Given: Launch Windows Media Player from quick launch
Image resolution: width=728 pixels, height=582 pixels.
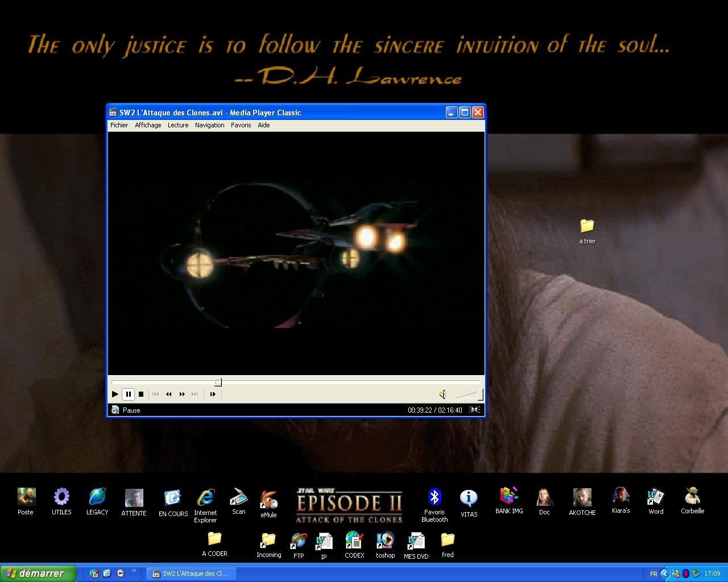Looking at the screenshot, I should click(120, 573).
